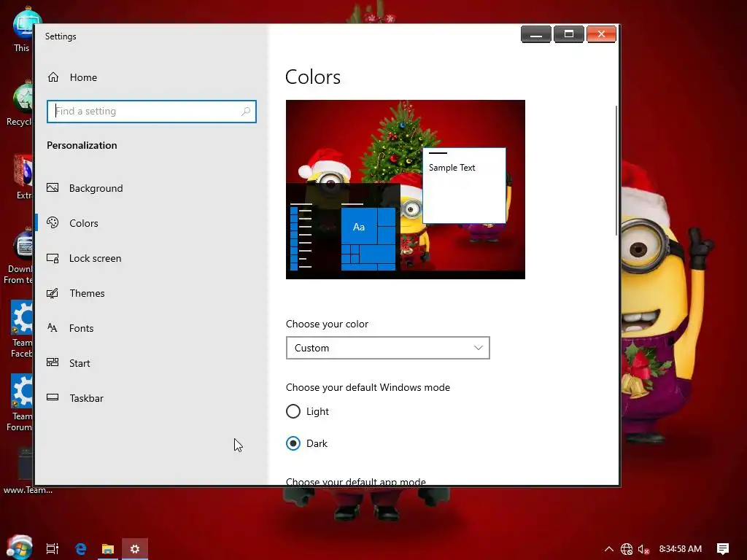Screen dimensions: 747x560
Task: Open Lock screen settings
Action: coord(96,258)
